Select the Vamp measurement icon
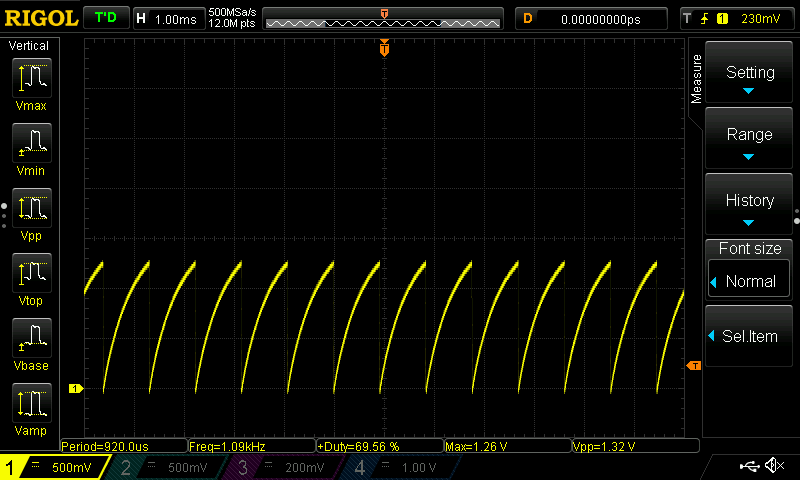Image resolution: width=800 pixels, height=480 pixels. pos(32,403)
